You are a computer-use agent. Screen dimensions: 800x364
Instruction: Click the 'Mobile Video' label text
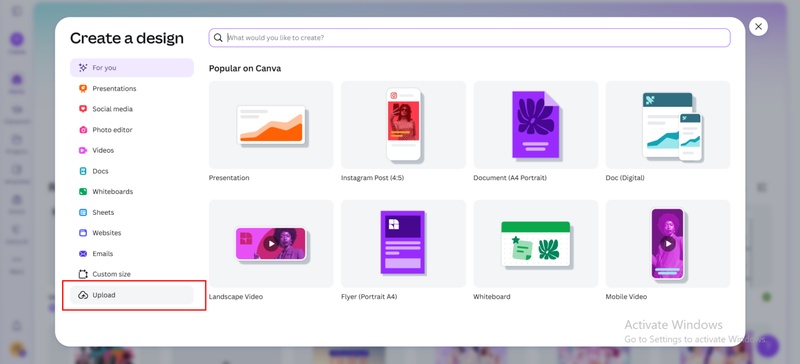pos(626,297)
